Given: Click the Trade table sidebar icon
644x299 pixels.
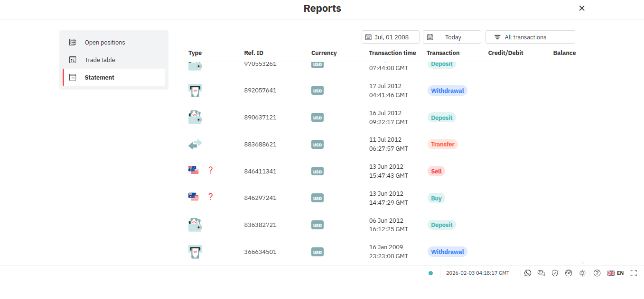Looking at the screenshot, I should coord(73,60).
